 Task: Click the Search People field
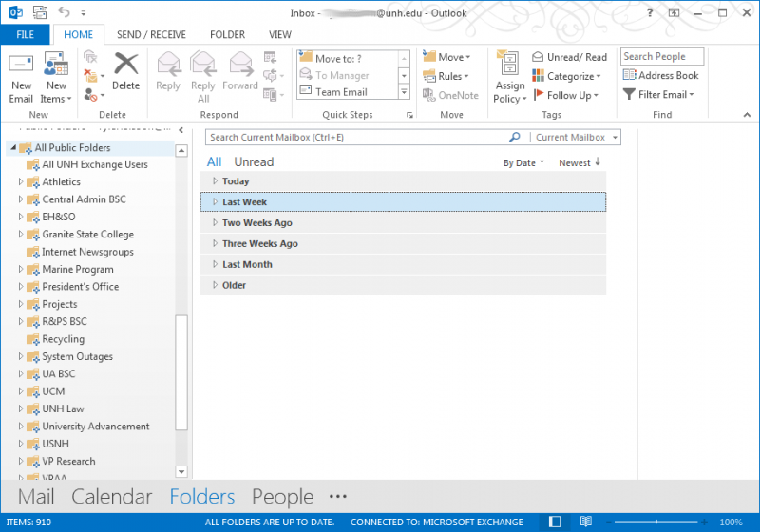tap(662, 56)
